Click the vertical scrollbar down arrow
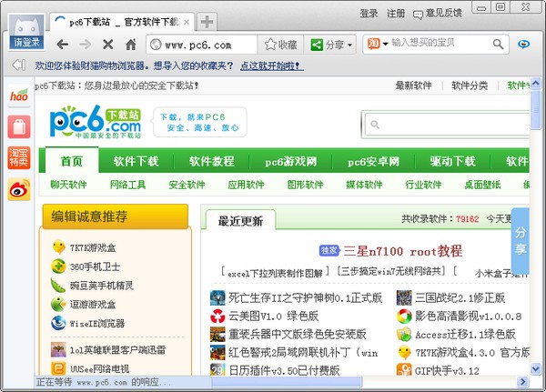 tap(536, 368)
